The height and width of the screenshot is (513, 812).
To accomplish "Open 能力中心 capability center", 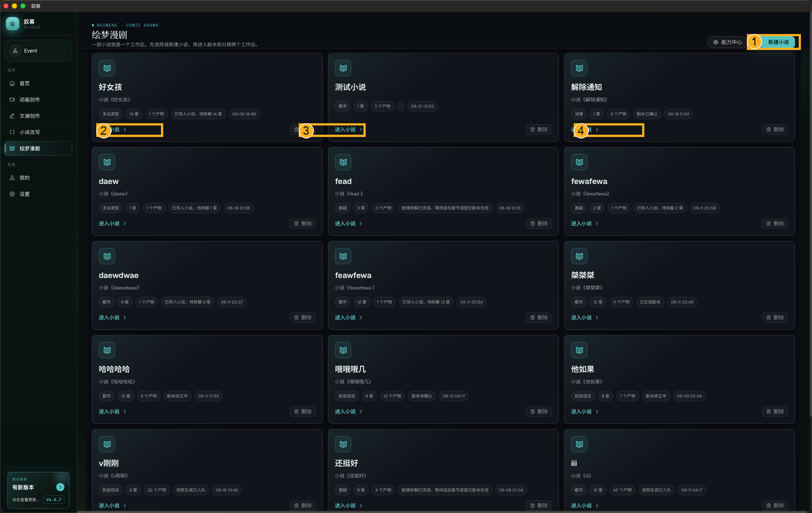I will coord(728,42).
